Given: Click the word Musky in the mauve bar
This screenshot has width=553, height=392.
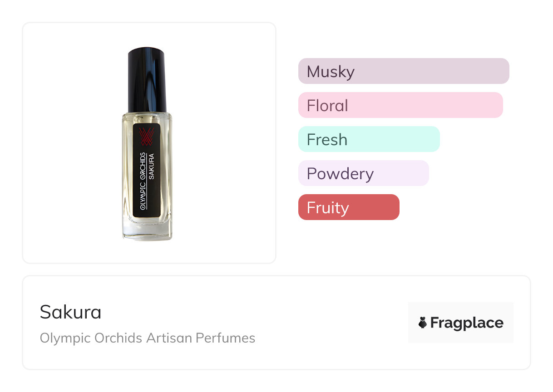Looking at the screenshot, I should 331,71.
